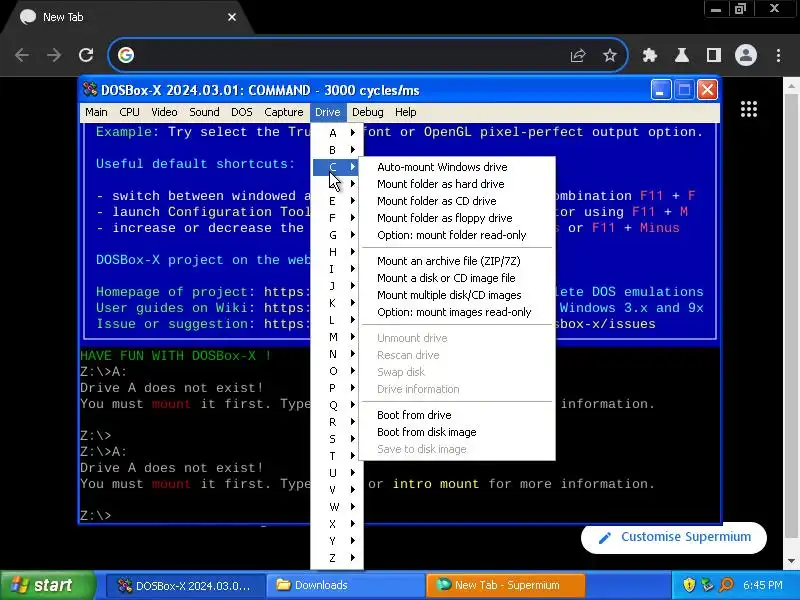Click the browser back arrow
The image size is (800, 600).
click(x=22, y=55)
